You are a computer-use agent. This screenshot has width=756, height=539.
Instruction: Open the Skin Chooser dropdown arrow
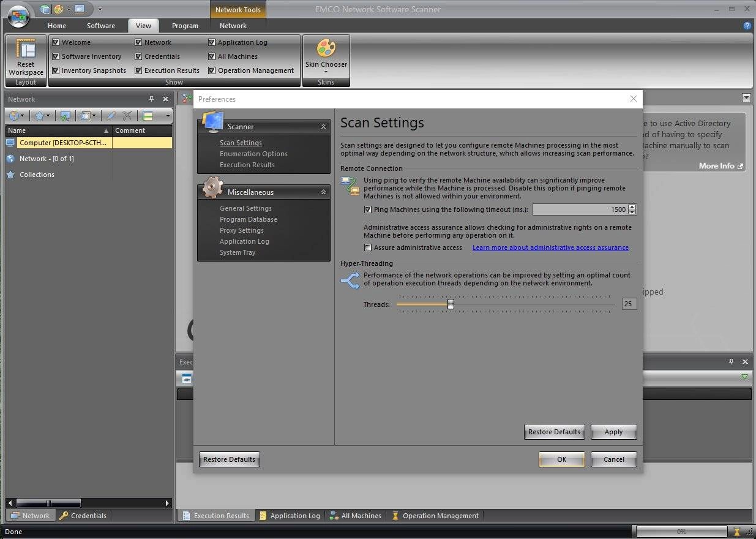(326, 72)
